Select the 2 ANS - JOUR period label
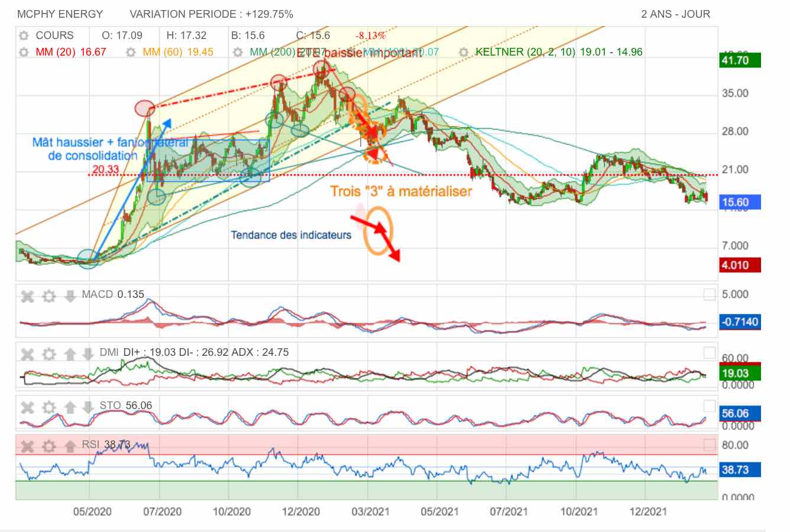The width and height of the screenshot is (790, 532). [x=676, y=14]
